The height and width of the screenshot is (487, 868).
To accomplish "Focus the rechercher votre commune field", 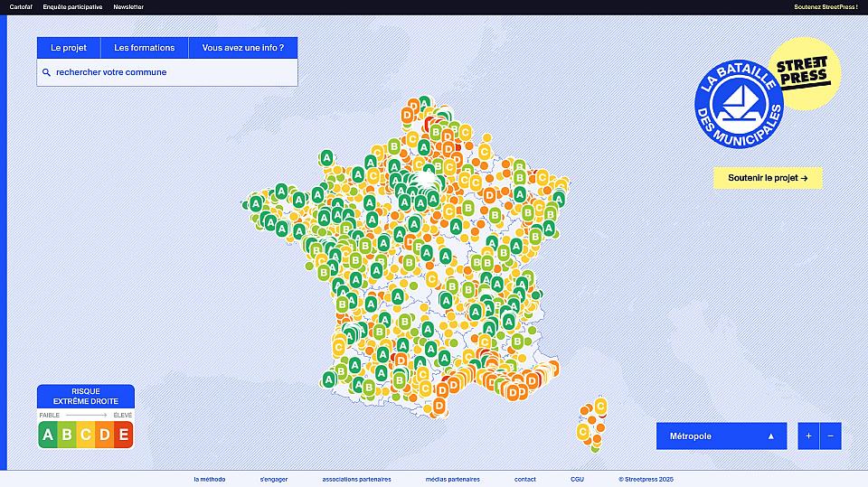I will point(172,72).
